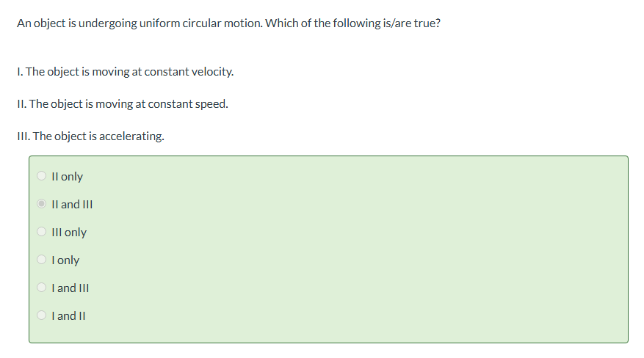
Task: Click statement I about constant velocity
Action: (x=125, y=72)
